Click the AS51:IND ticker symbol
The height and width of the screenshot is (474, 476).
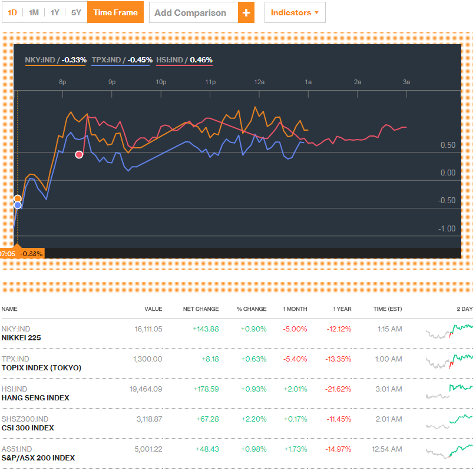coord(16,449)
